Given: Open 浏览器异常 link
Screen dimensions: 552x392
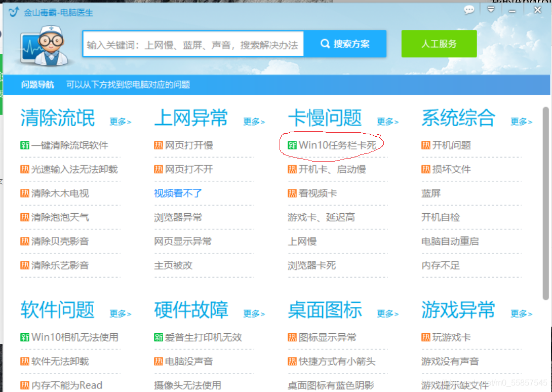Looking at the screenshot, I should point(178,217).
